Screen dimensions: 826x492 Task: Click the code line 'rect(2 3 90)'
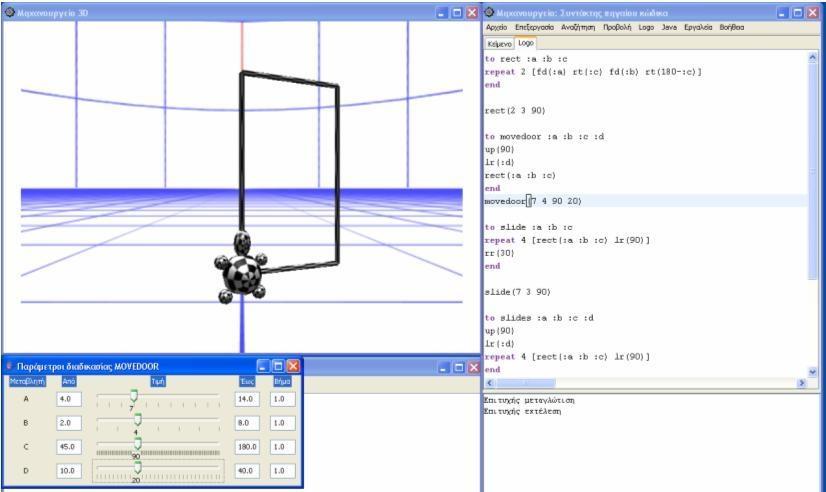tap(515, 111)
